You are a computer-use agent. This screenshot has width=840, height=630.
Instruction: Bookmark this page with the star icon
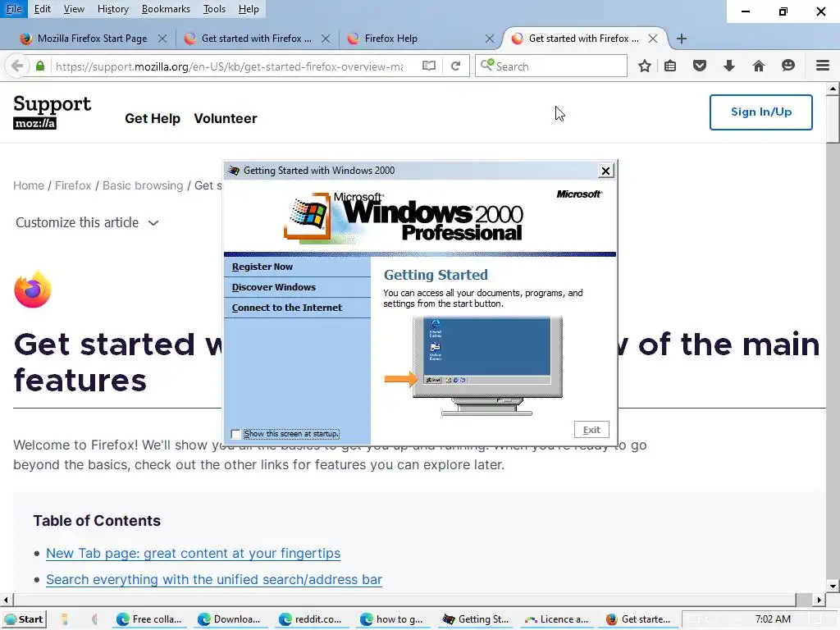click(x=645, y=66)
